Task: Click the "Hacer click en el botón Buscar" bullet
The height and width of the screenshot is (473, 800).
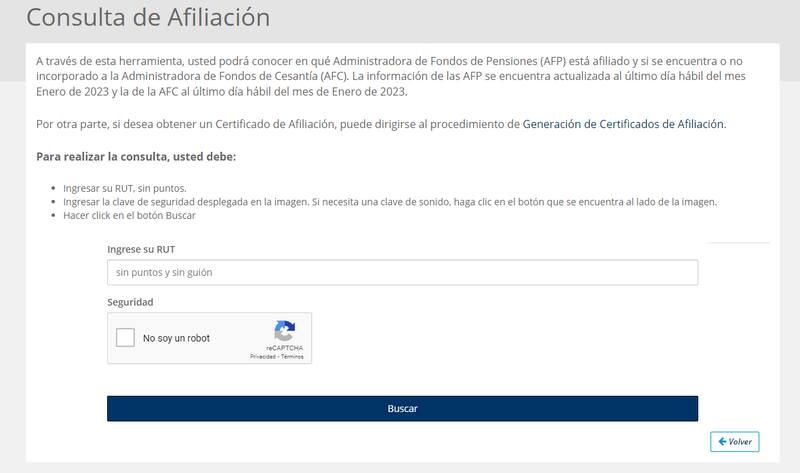Action: point(129,215)
